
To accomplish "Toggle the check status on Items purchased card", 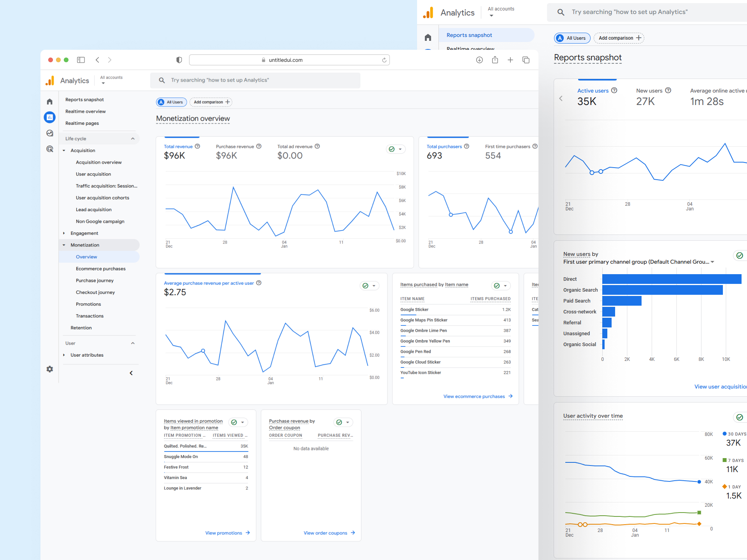I will click(x=497, y=286).
